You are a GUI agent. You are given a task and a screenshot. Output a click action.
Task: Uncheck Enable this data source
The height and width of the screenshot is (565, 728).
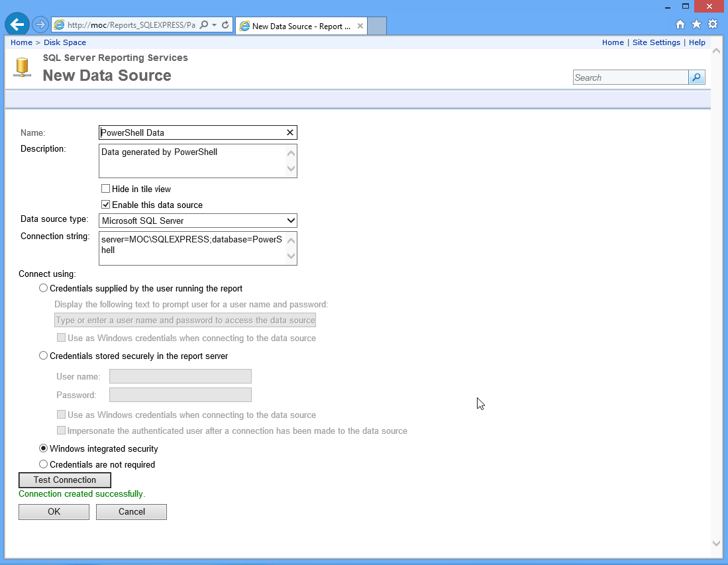click(105, 205)
